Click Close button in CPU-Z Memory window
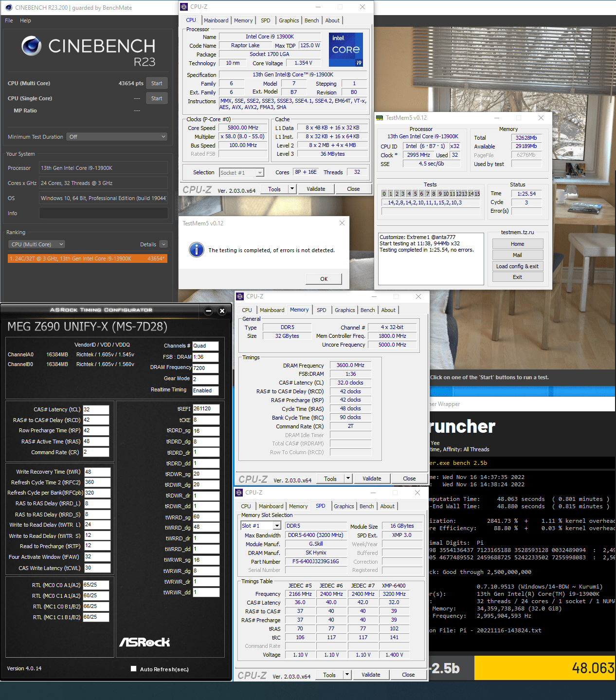 click(x=409, y=479)
